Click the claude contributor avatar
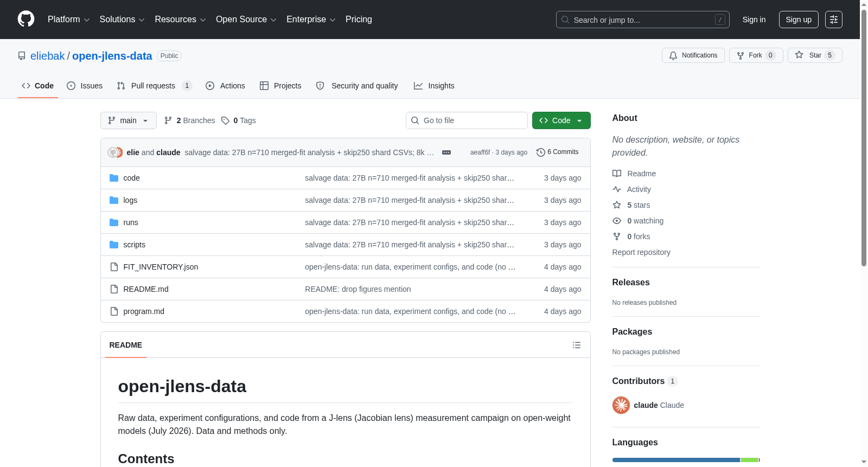This screenshot has height=467, width=868. coord(621,405)
